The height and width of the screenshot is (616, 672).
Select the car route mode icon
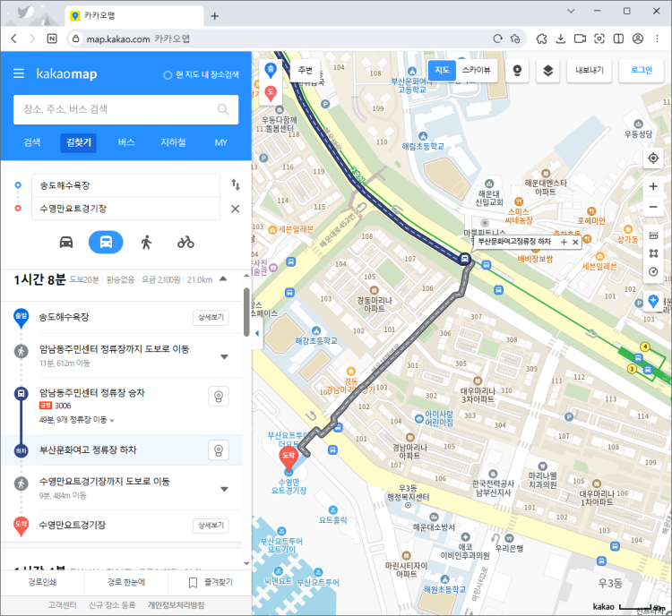66,242
